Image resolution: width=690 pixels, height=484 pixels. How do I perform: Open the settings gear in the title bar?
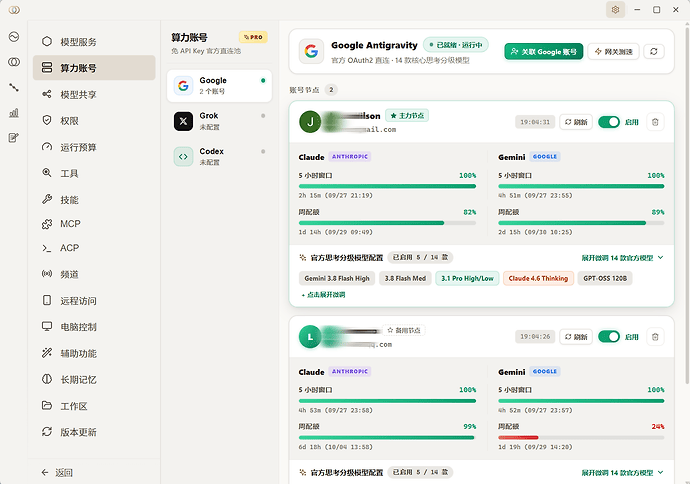615,10
